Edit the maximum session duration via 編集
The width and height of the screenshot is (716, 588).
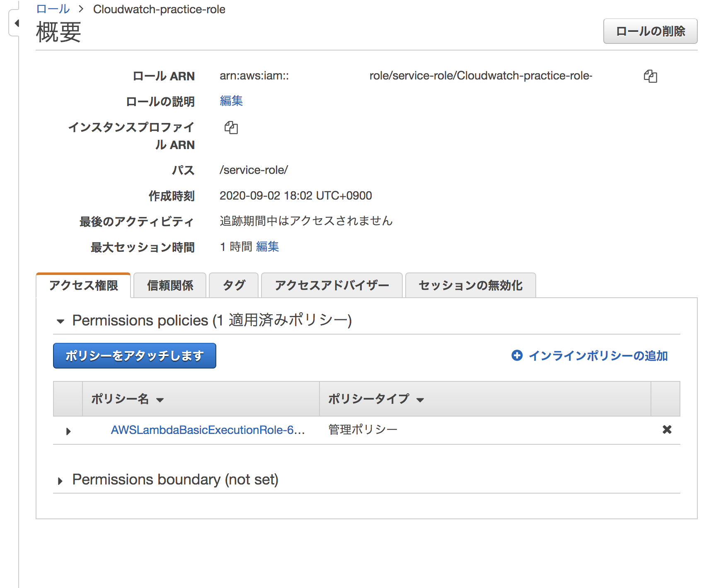coord(268,246)
